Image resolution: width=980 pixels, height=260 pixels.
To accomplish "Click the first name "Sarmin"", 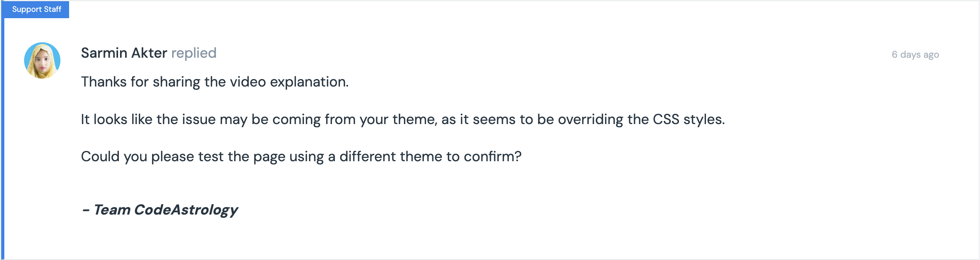I will tap(104, 53).
